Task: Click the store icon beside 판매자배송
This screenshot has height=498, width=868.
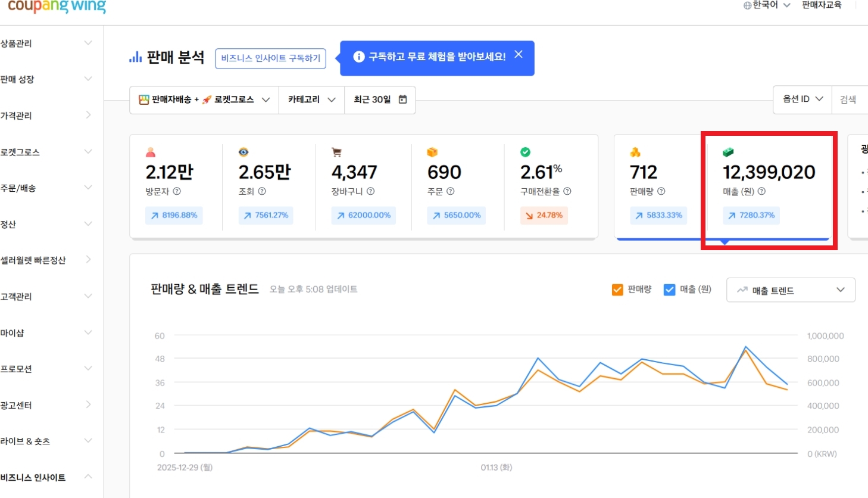Action: 143,99
